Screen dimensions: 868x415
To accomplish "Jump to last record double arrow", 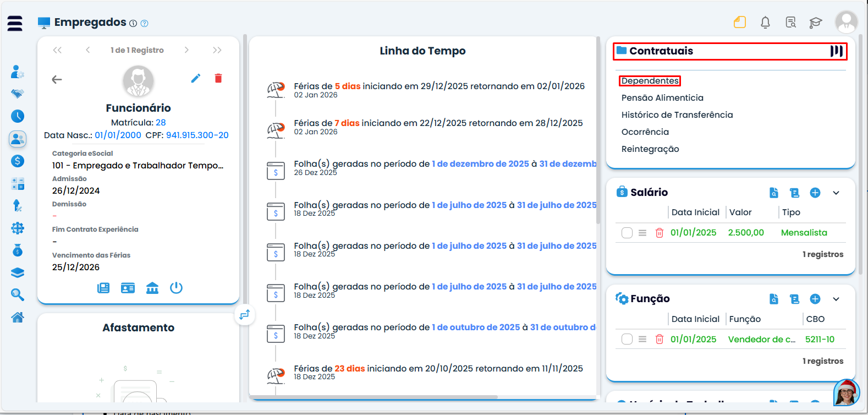I will point(217,50).
